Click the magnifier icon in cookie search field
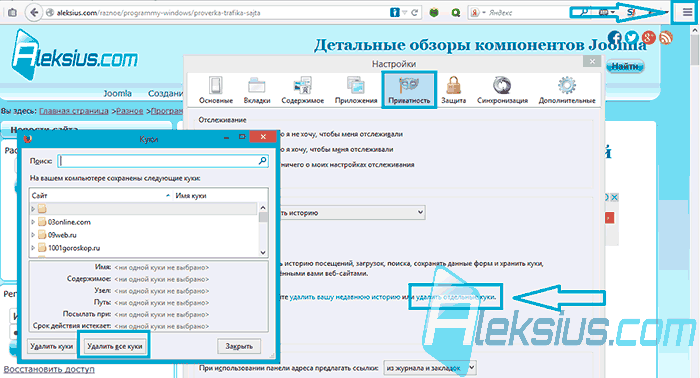The height and width of the screenshot is (378, 700). pos(262,161)
